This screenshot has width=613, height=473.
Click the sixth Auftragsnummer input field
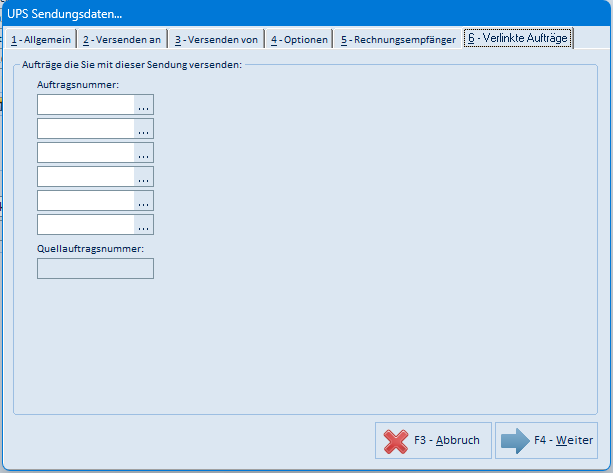pos(86,224)
